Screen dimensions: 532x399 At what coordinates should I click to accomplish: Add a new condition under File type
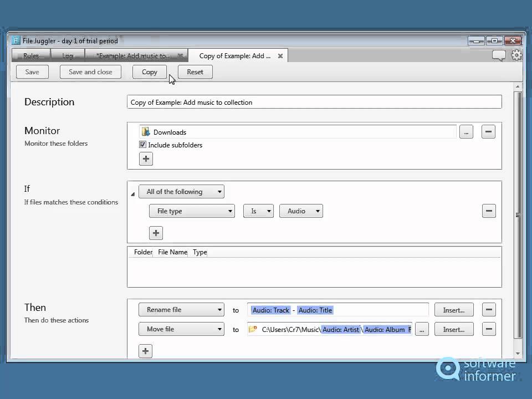[x=156, y=233]
